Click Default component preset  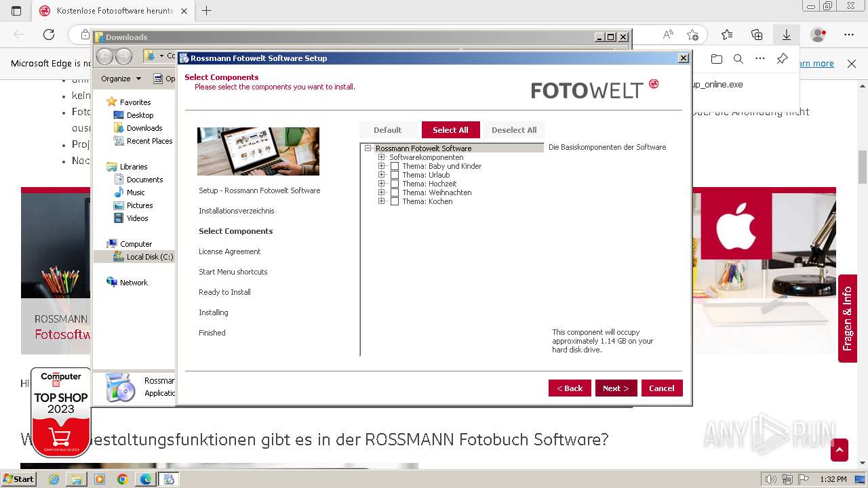[388, 130]
